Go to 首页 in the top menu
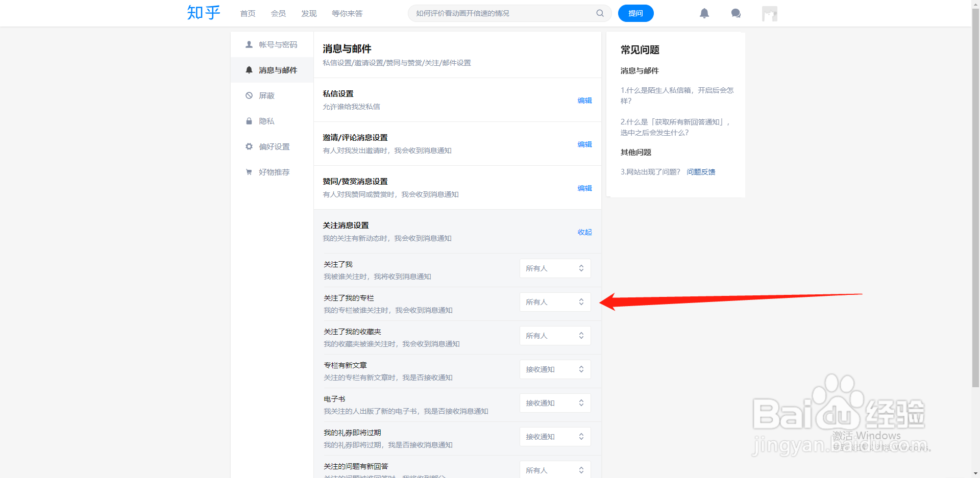This screenshot has height=478, width=980. tap(247, 13)
